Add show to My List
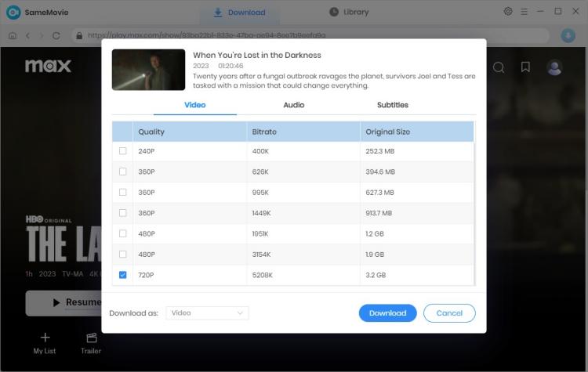Image resolution: width=588 pixels, height=372 pixels. pyautogui.click(x=45, y=343)
